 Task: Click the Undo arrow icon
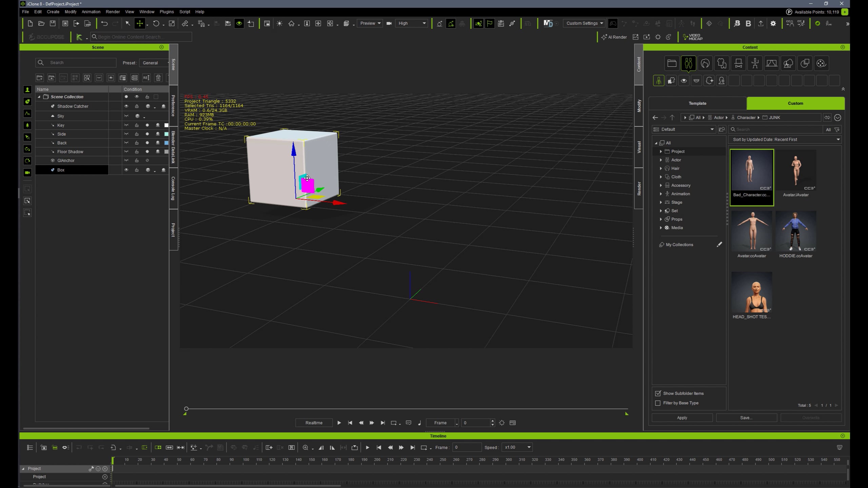(104, 23)
